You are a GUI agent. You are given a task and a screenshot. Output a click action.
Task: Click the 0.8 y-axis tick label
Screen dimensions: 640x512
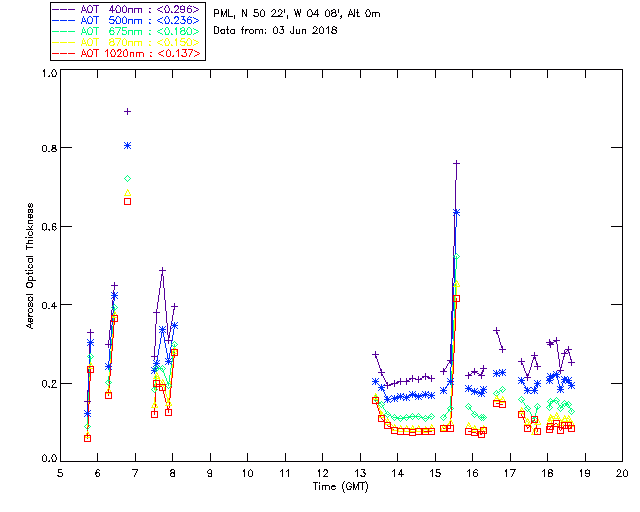(49, 148)
